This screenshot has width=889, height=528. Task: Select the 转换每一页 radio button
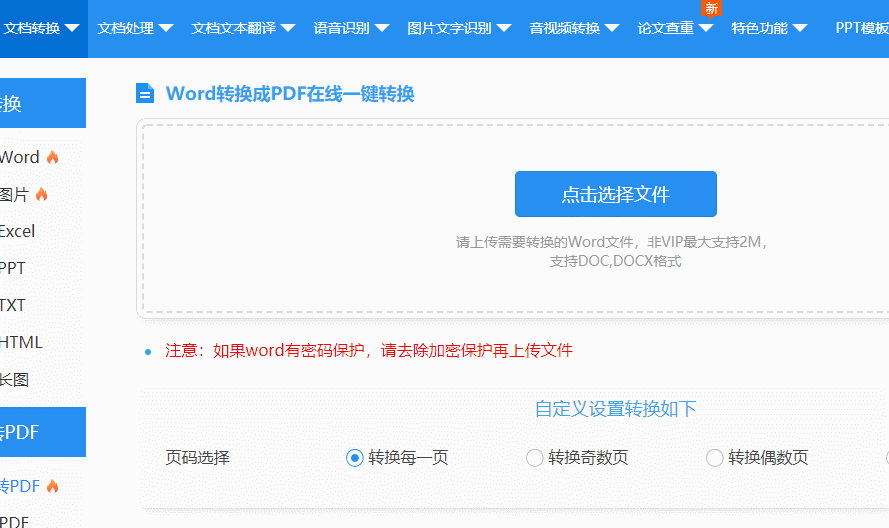click(354, 458)
